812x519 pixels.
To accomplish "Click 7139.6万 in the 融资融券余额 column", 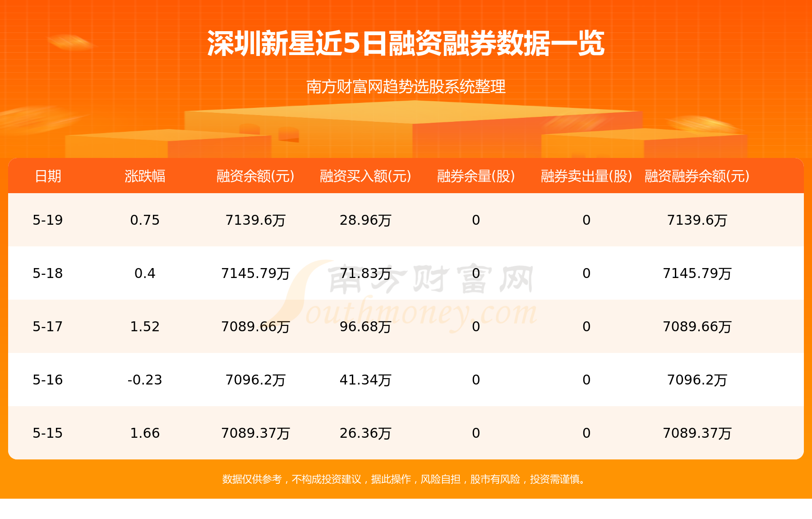I will tap(697, 220).
